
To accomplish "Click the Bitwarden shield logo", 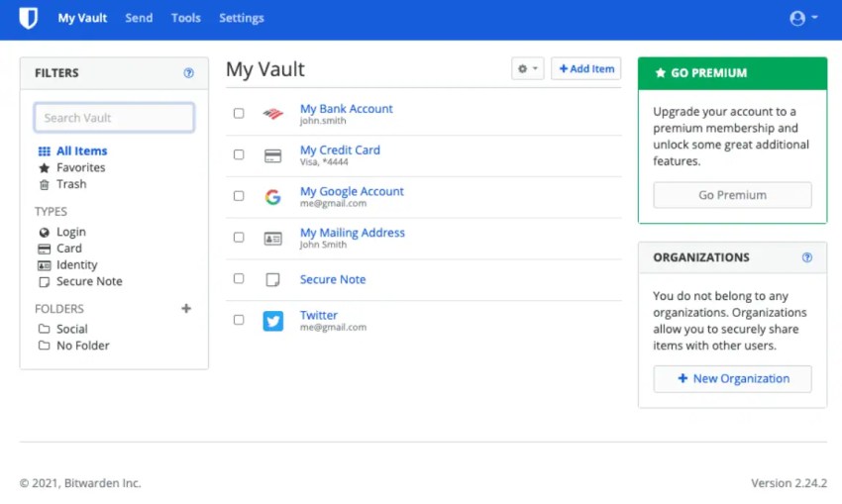I will coord(28,18).
